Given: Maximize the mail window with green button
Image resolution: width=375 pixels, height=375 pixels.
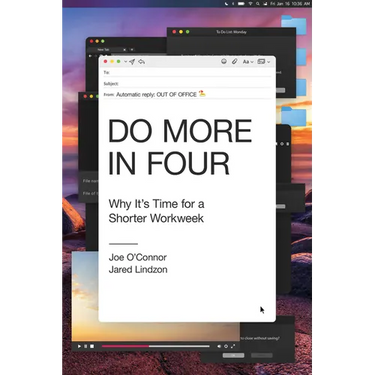Looking at the screenshot, I should click(x=118, y=62).
